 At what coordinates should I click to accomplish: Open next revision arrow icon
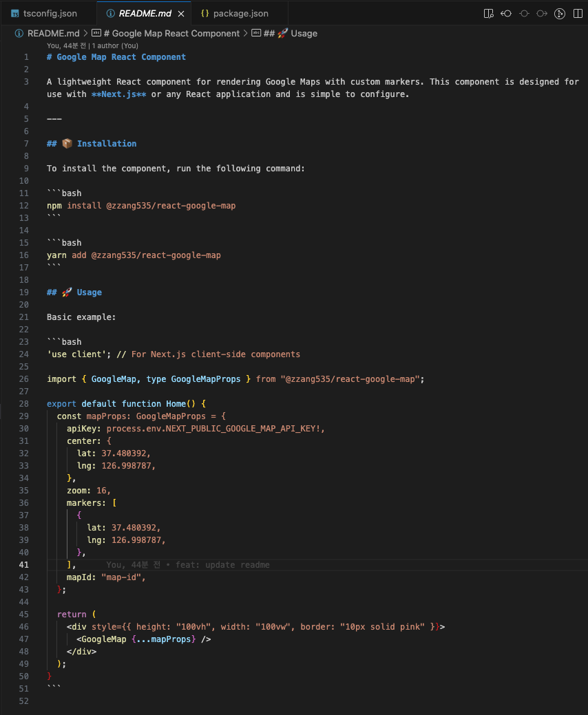click(542, 14)
